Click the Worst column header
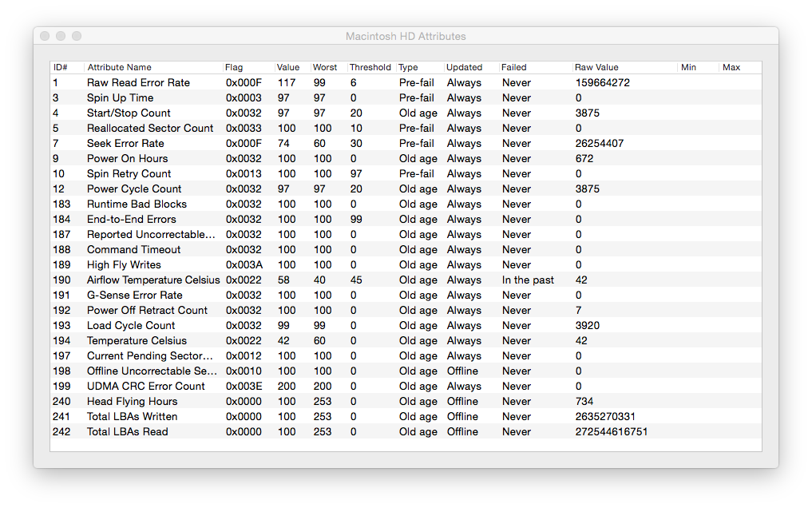 coord(328,67)
